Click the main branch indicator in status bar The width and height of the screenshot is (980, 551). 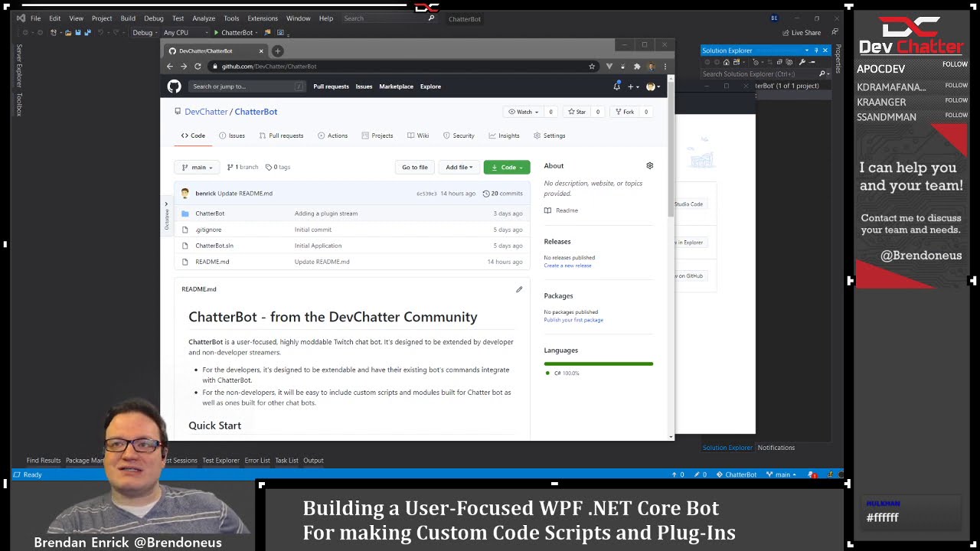point(782,474)
